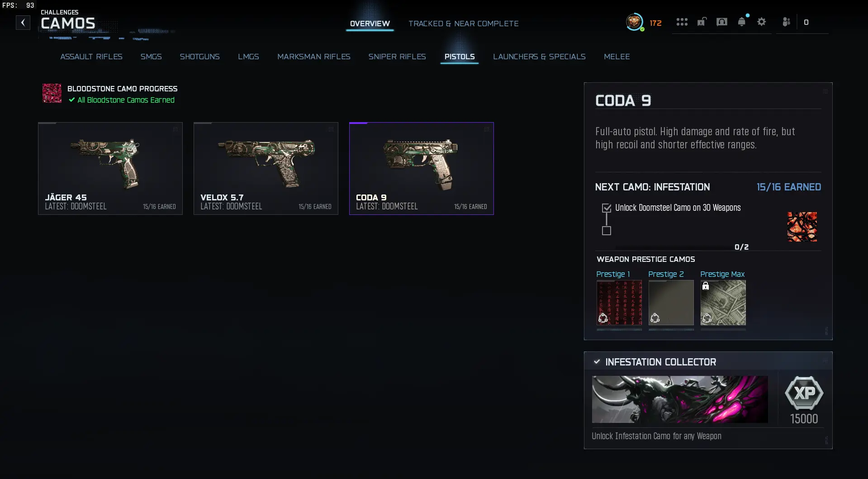Open the social party icon
The width and height of the screenshot is (868, 479).
point(786,22)
